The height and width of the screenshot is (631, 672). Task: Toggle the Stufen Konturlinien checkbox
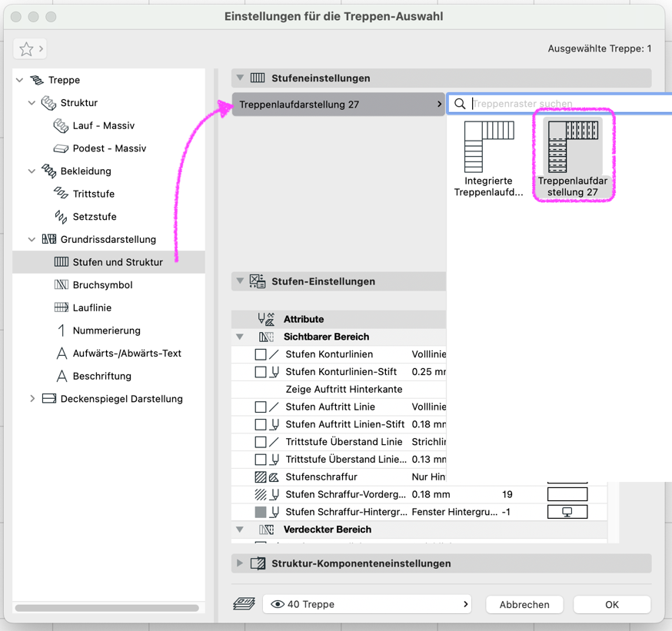[261, 354]
